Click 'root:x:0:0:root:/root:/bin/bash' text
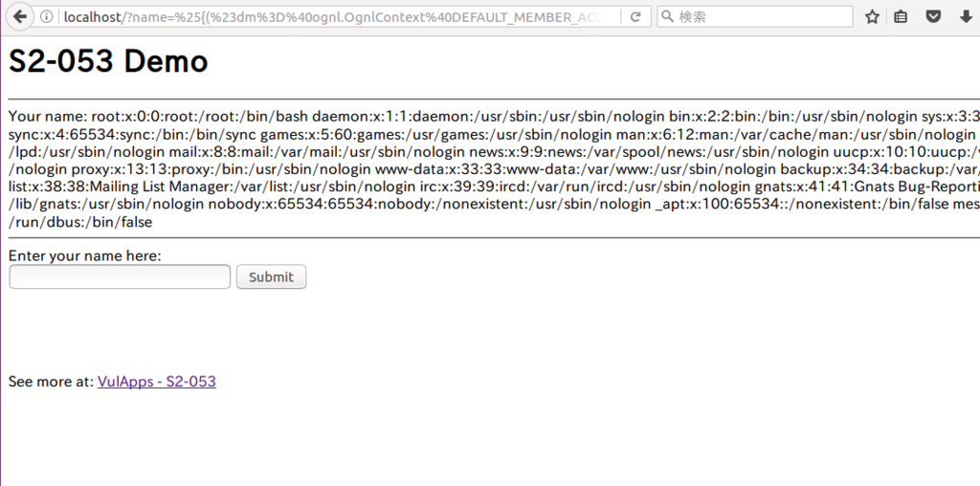The image size is (980, 486). tap(200, 116)
